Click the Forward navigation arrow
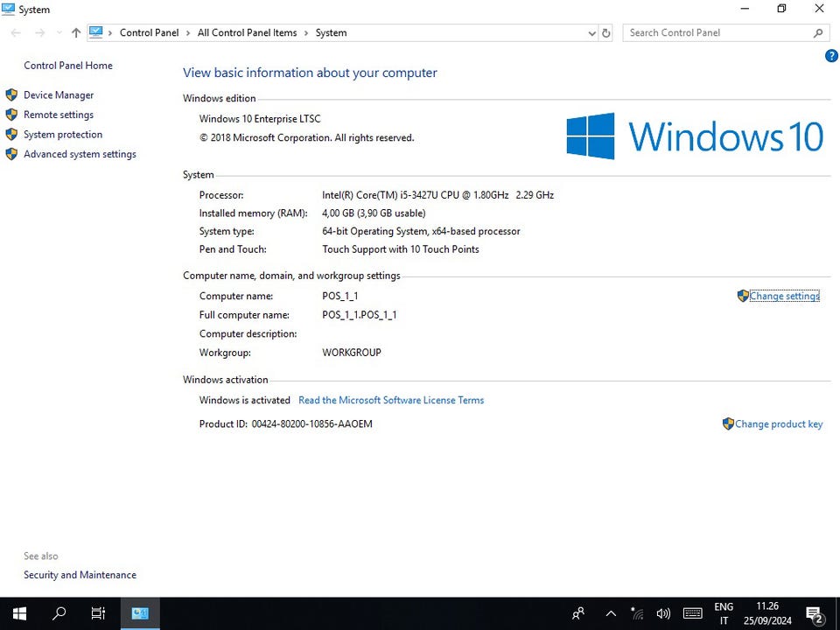Screen dimensions: 840x630 point(39,32)
